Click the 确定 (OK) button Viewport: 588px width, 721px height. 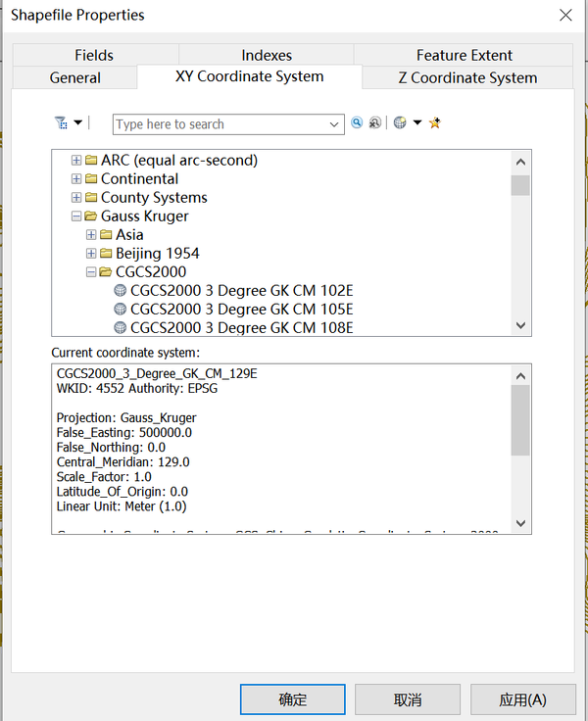292,699
